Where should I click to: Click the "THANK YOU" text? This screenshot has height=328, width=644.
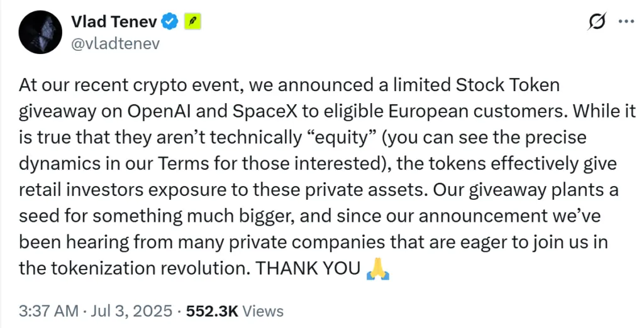pos(307,269)
